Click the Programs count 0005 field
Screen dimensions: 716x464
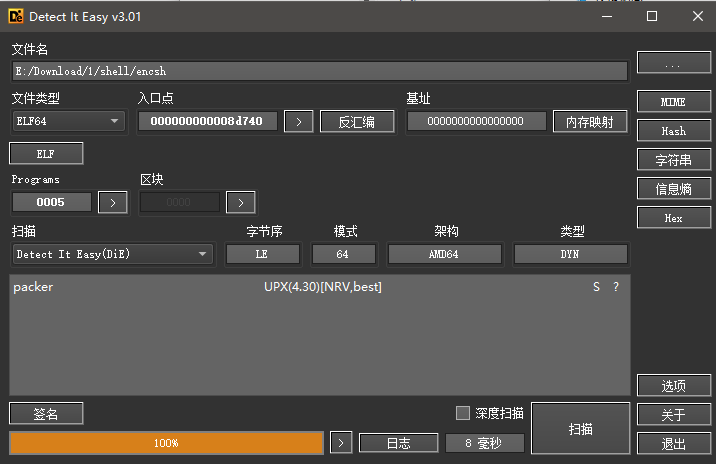52,202
